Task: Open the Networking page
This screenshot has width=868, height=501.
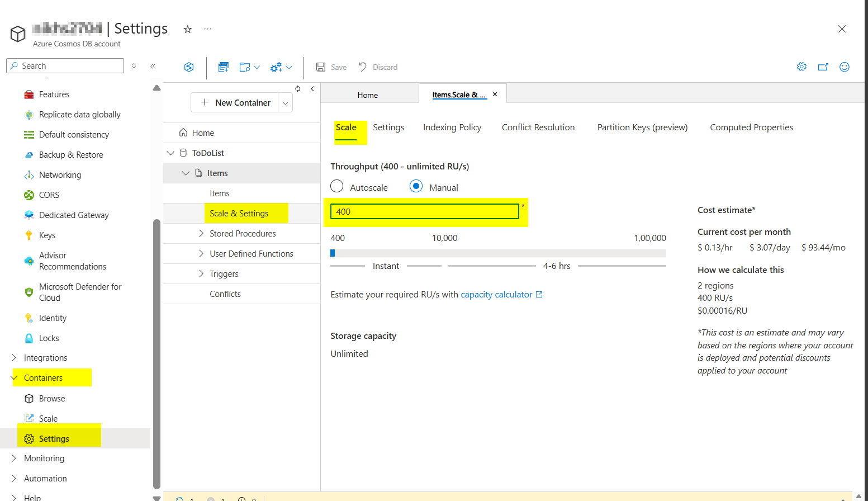Action: 60,175
